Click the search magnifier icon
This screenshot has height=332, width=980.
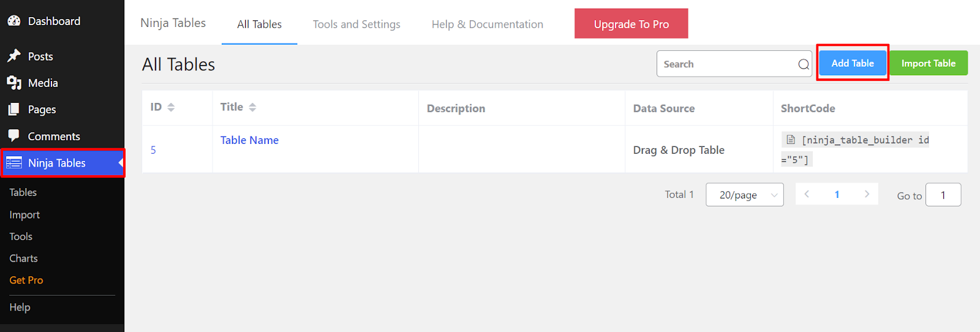(804, 64)
